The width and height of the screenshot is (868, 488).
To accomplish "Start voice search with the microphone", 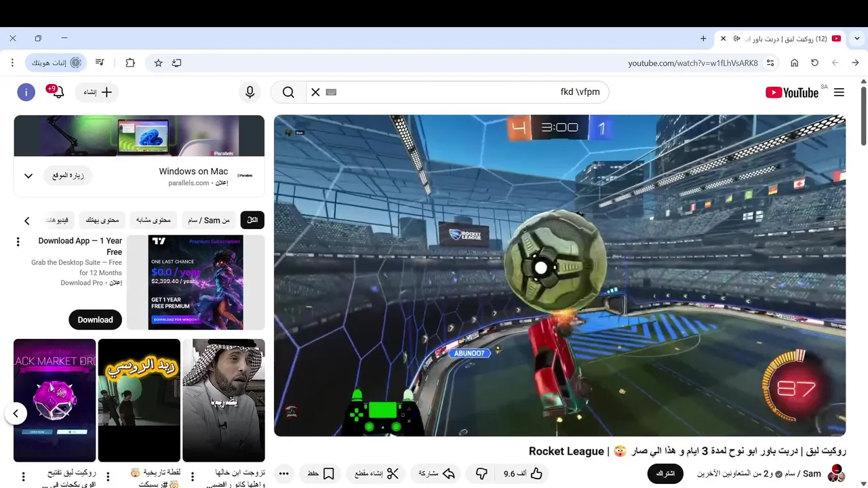I will [x=250, y=92].
